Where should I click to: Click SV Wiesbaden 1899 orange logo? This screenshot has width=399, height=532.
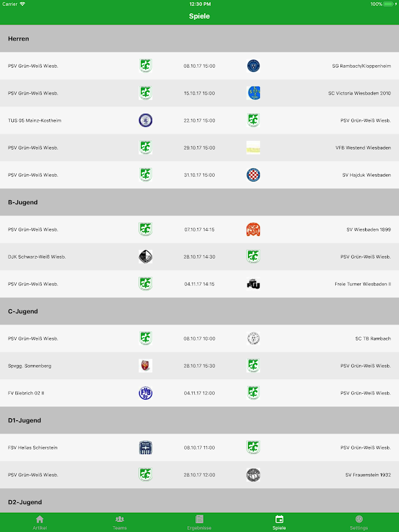253,229
